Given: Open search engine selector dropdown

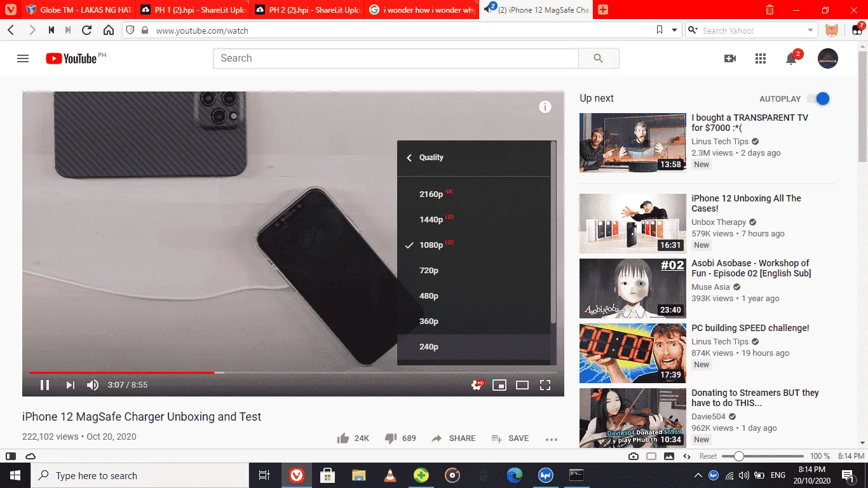Looking at the screenshot, I should (693, 30).
